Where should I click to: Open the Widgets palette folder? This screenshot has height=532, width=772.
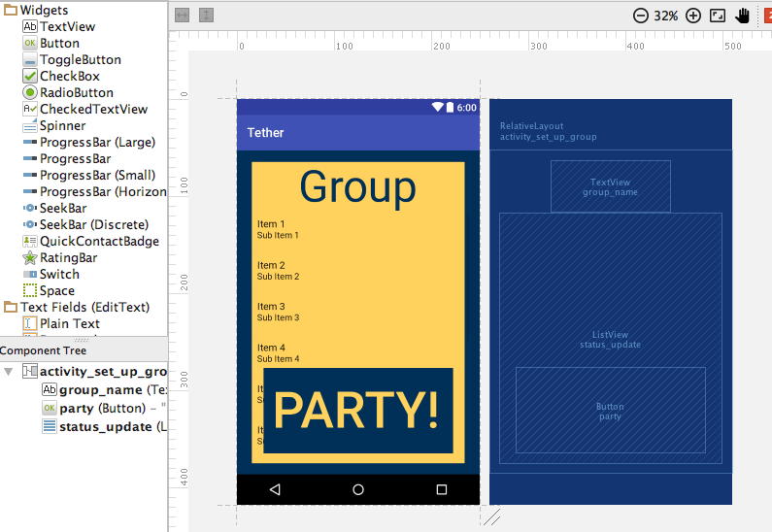point(36,10)
